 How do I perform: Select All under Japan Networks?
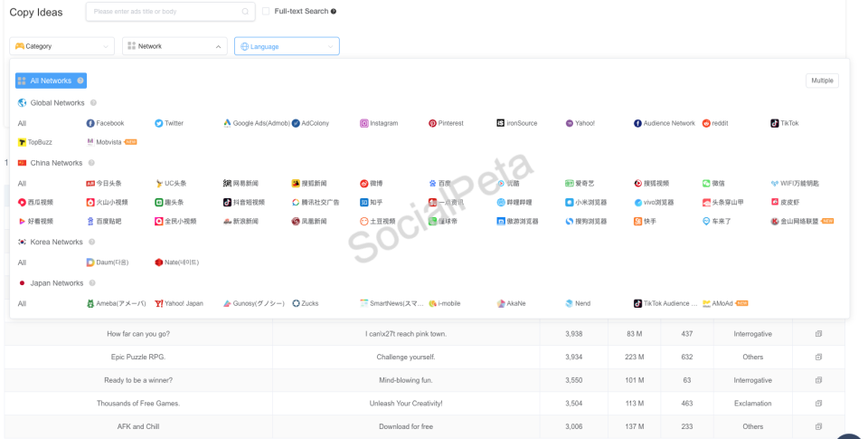pyautogui.click(x=22, y=303)
